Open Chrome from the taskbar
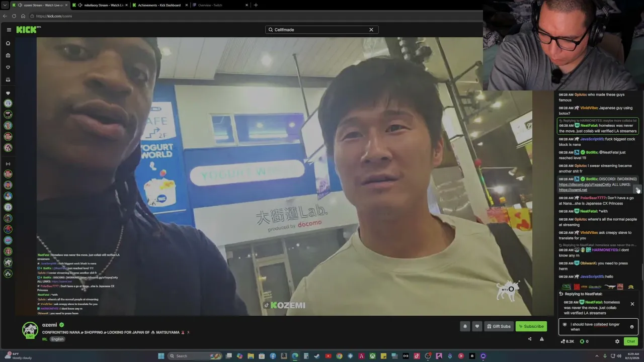Viewport: 644px width, 362px height. [339, 356]
